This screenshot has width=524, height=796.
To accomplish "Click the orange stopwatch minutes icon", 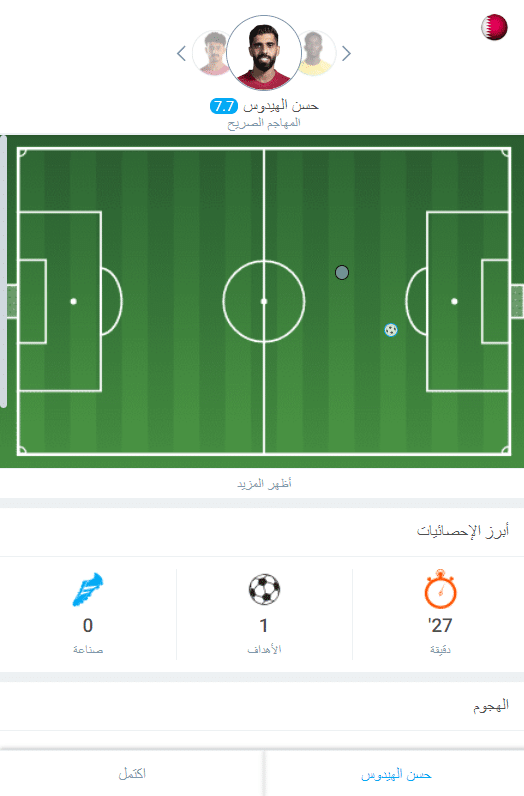I will point(440,589).
